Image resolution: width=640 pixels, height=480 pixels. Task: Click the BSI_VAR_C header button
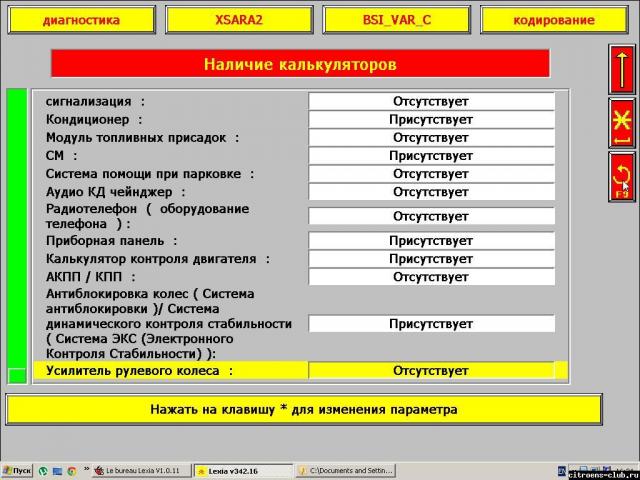[x=397, y=20]
